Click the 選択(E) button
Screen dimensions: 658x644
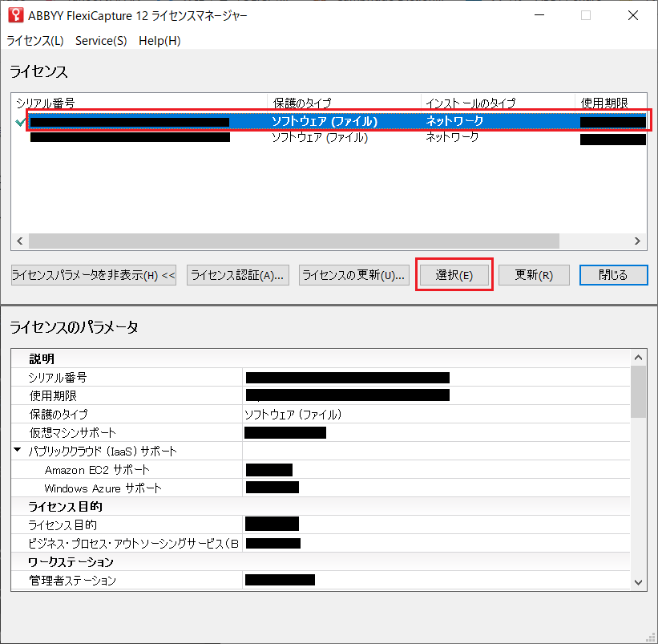454,275
